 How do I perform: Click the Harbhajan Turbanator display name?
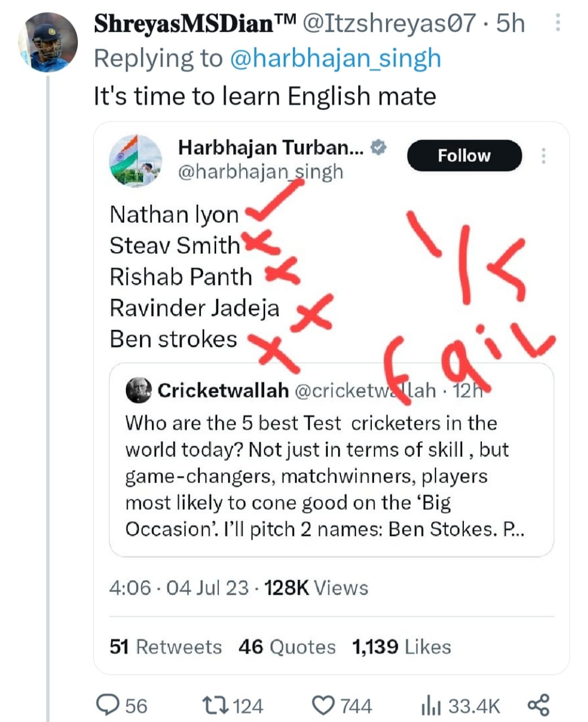(270, 147)
